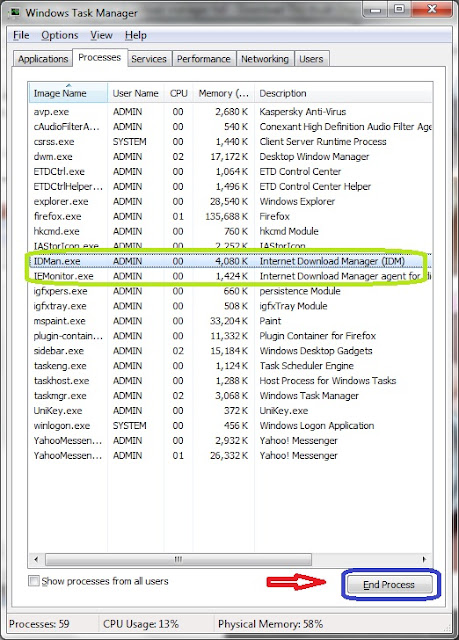
Task: Sort by the Image Name column header
Action: click(x=68, y=93)
